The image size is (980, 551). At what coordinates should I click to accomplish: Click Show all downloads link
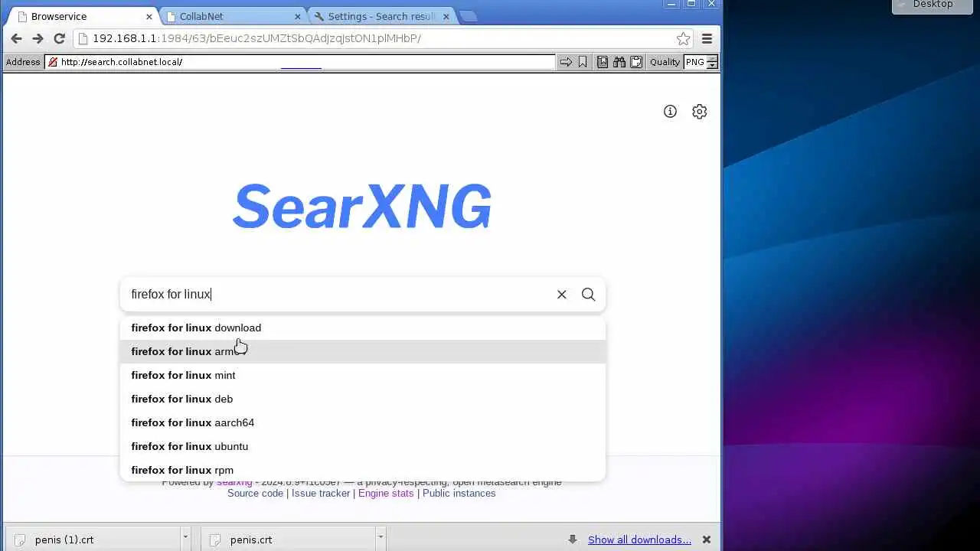[639, 540]
